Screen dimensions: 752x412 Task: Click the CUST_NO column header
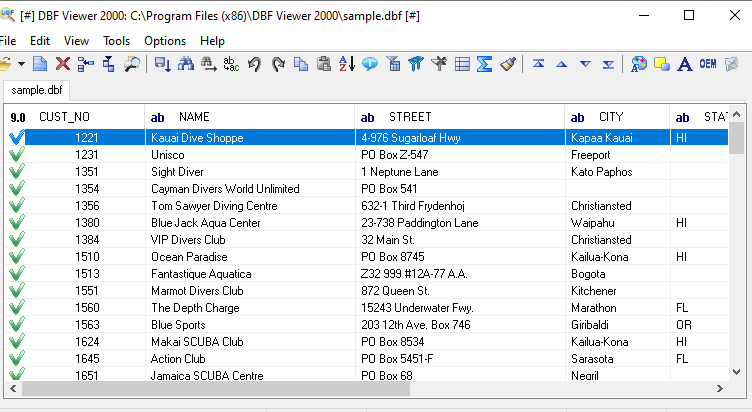(75, 117)
